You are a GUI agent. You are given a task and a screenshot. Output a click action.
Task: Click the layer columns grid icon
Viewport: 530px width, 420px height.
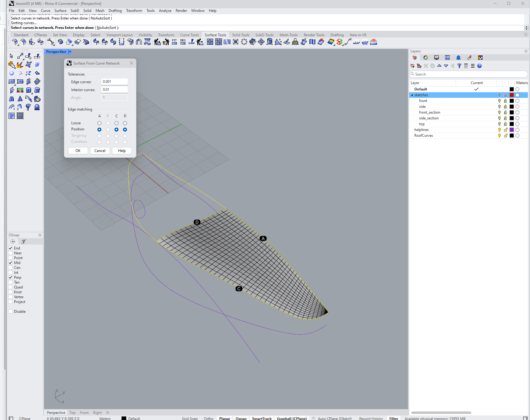click(466, 66)
